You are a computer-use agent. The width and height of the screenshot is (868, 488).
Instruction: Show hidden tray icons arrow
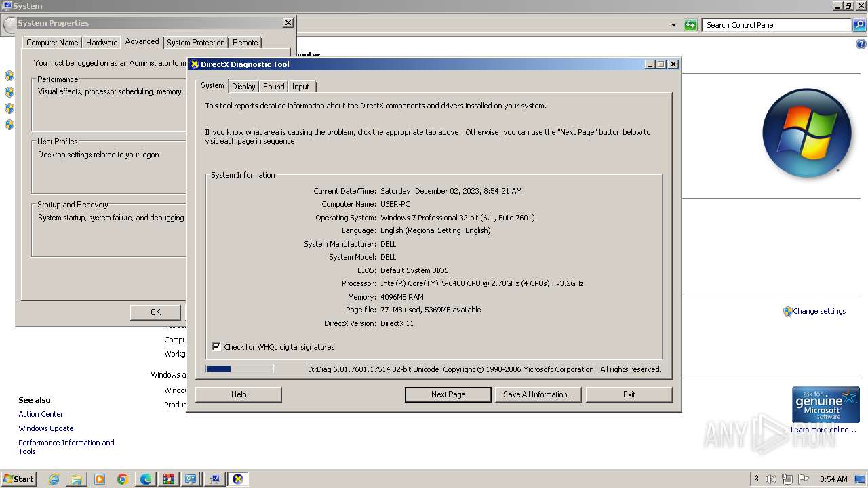[x=756, y=479]
